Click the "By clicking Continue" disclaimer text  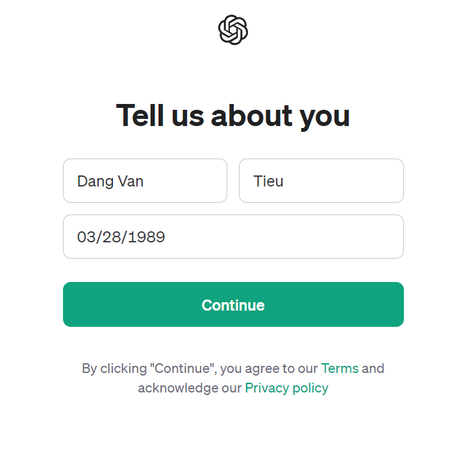click(x=233, y=378)
